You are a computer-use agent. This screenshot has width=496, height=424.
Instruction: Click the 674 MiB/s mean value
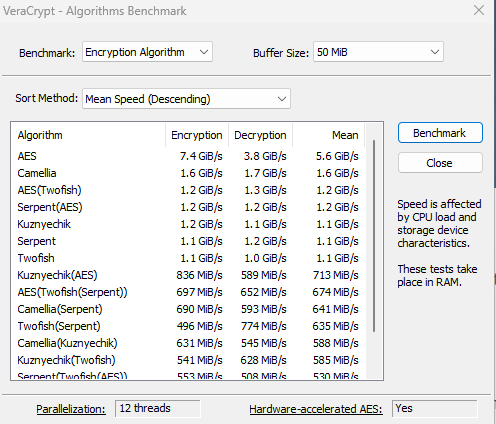(336, 292)
